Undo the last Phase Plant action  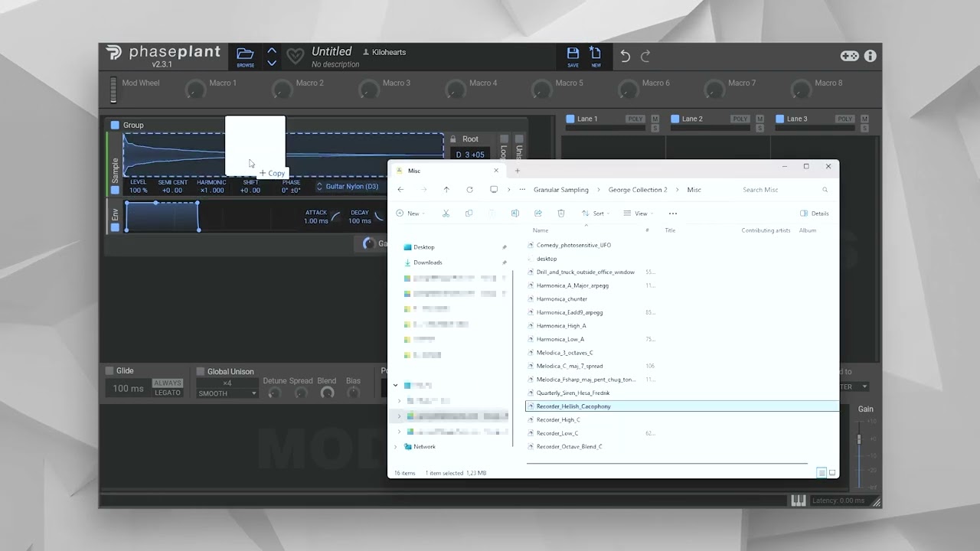[626, 56]
